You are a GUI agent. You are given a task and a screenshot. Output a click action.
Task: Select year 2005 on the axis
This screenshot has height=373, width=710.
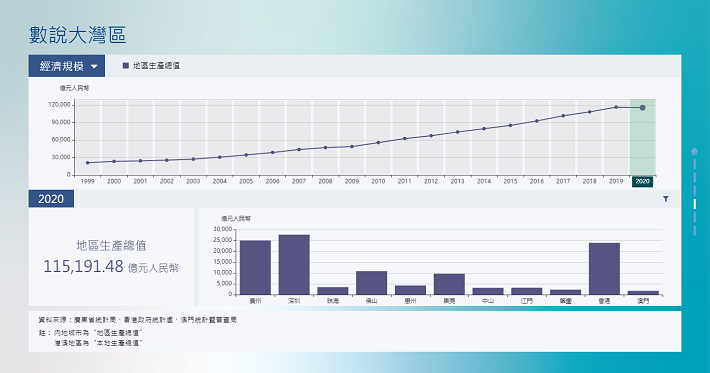click(246, 182)
